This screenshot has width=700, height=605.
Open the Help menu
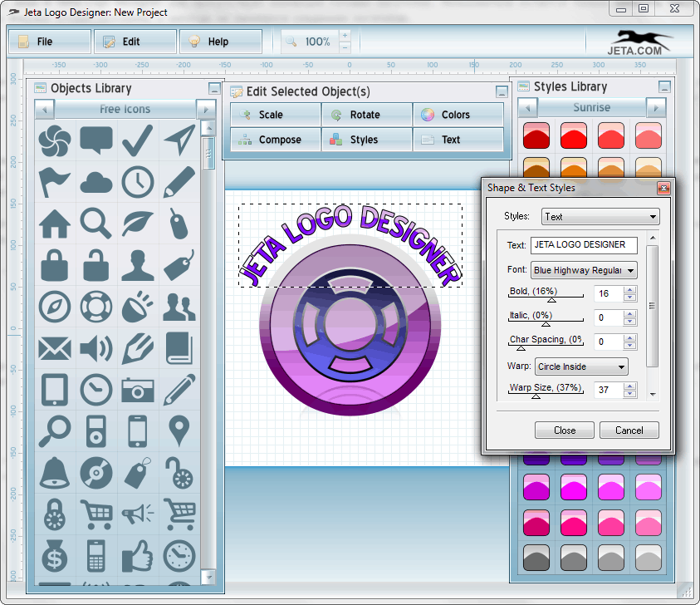point(221,42)
